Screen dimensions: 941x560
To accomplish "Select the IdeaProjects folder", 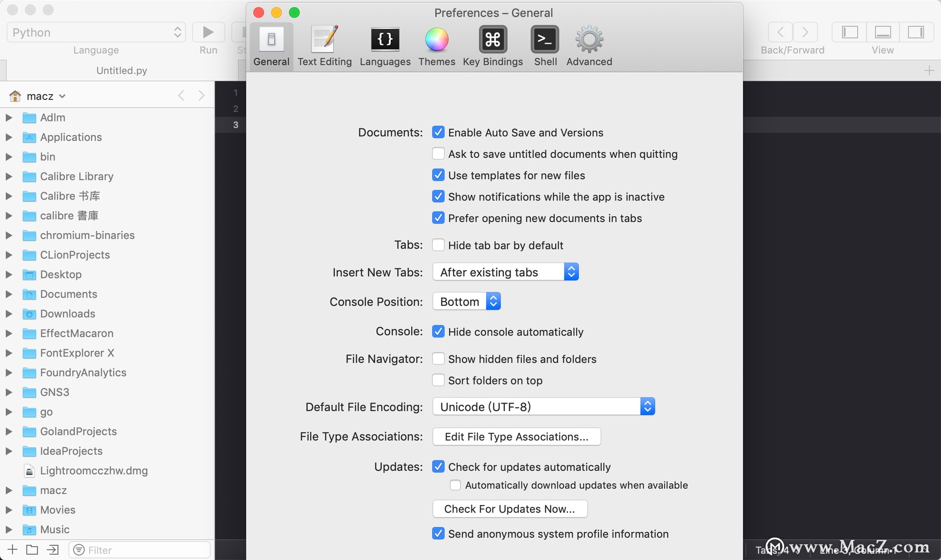I will (107, 451).
